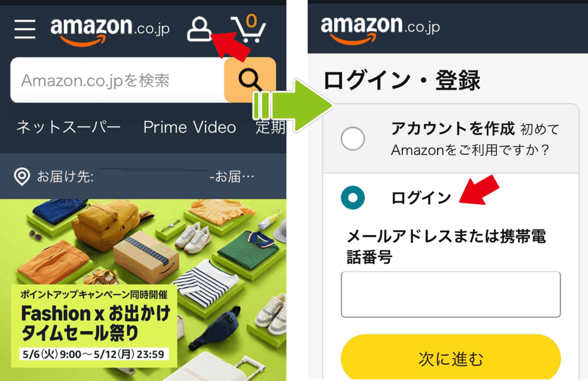Tap the account profile icon
Screen dimensions: 588x381
click(199, 29)
